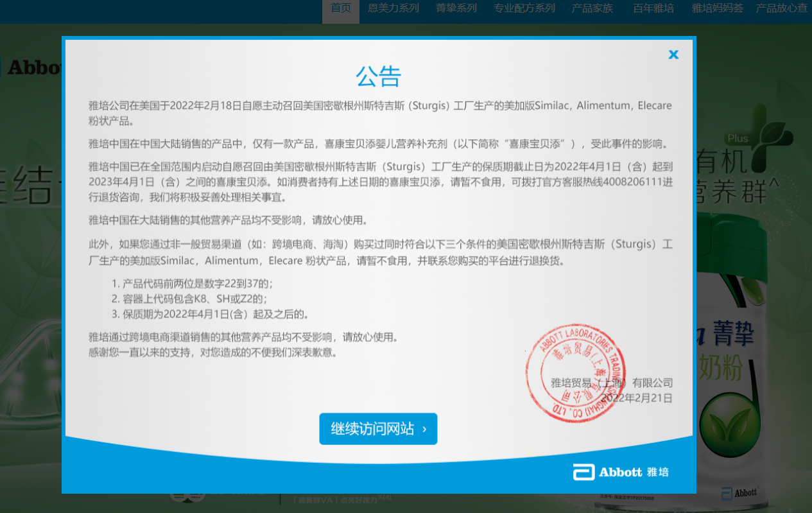Visit the 百年雅培 page from the navigation

click(x=653, y=8)
